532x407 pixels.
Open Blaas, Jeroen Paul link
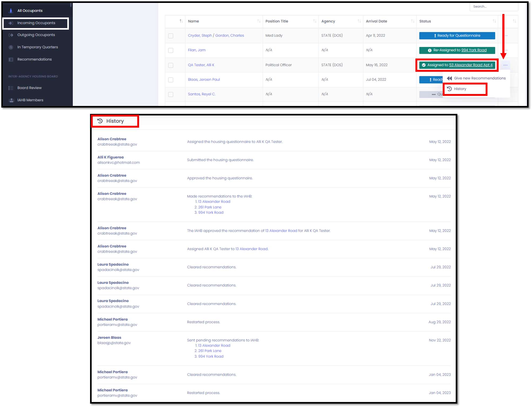[x=204, y=79]
